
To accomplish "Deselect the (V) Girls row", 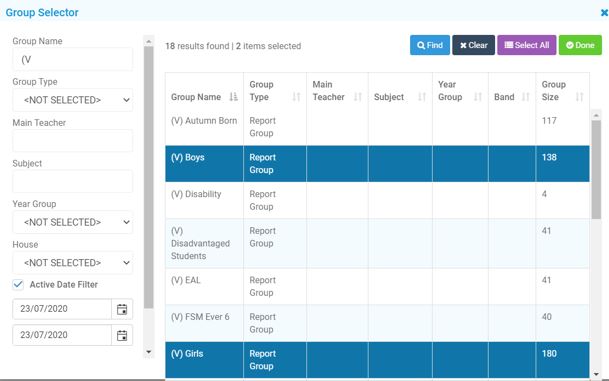I will (377, 360).
